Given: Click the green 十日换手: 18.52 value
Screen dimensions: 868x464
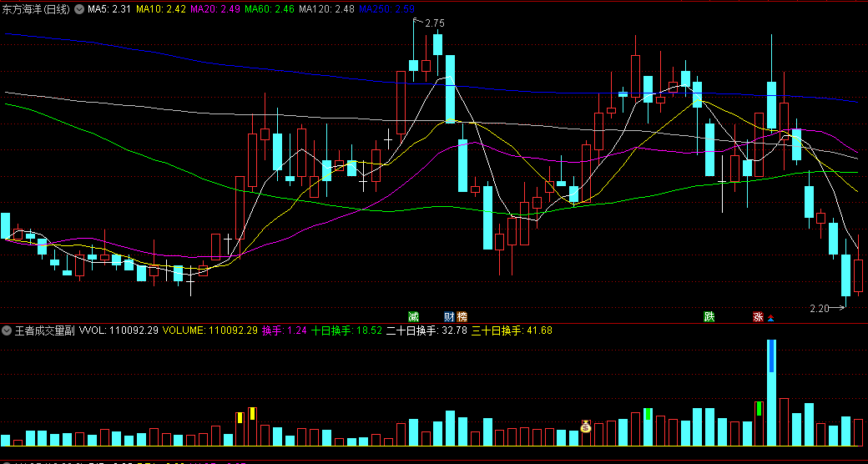Looking at the screenshot, I should click(346, 330).
